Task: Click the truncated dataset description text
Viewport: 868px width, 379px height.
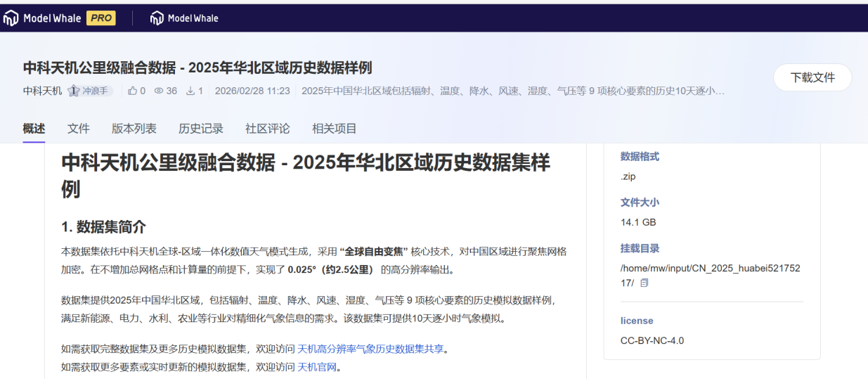Action: point(512,91)
